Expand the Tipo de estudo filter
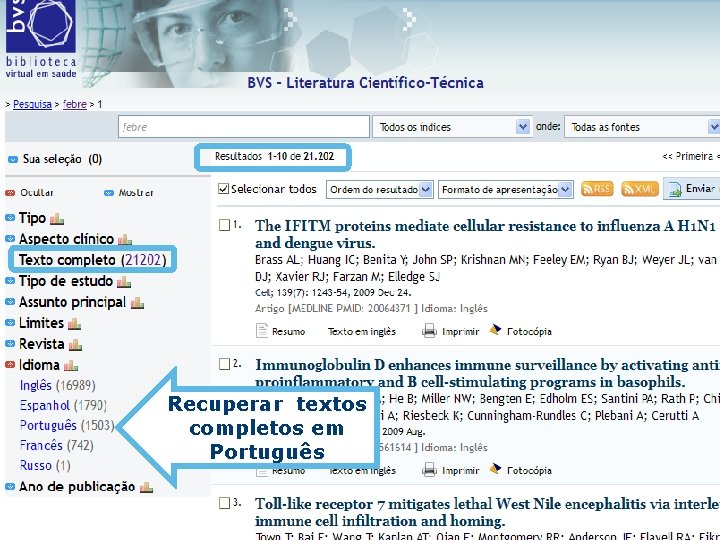This screenshot has width=720, height=540. (x=10, y=281)
